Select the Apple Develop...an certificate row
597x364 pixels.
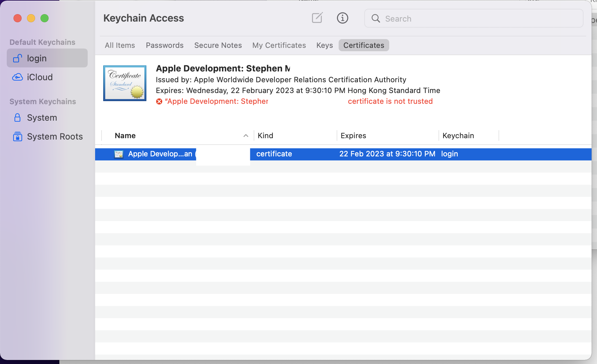tap(343, 154)
